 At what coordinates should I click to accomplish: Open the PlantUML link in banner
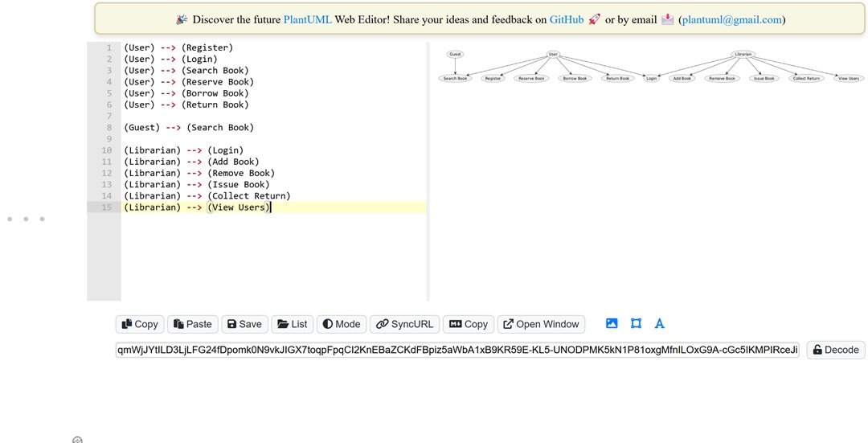(307, 20)
